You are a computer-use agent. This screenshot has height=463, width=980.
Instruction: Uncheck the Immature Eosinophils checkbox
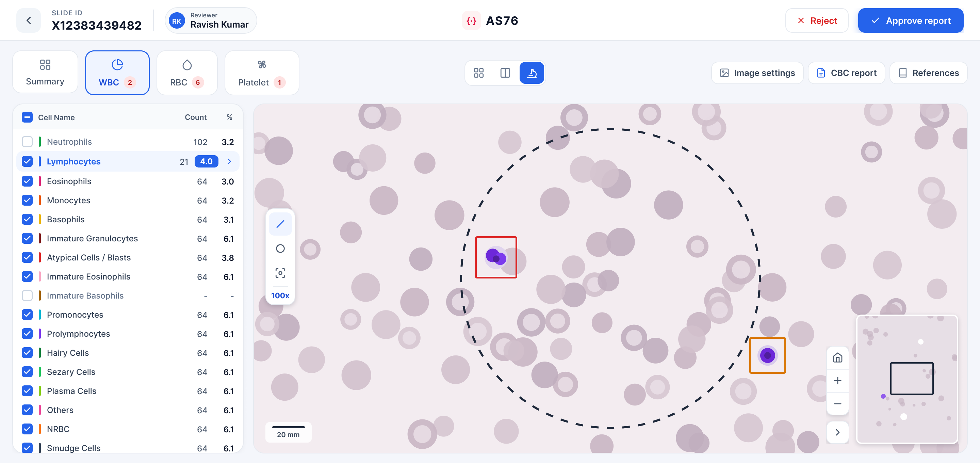(27, 276)
